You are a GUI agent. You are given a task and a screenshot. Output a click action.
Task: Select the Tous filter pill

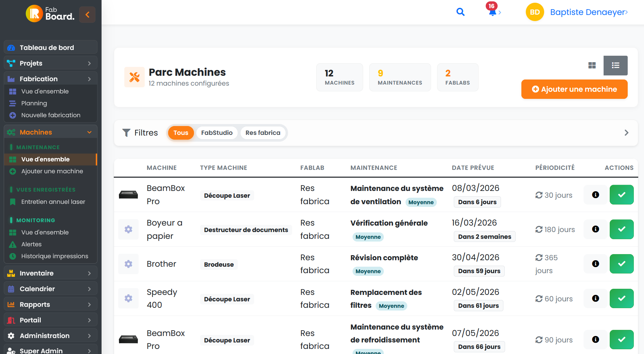181,133
